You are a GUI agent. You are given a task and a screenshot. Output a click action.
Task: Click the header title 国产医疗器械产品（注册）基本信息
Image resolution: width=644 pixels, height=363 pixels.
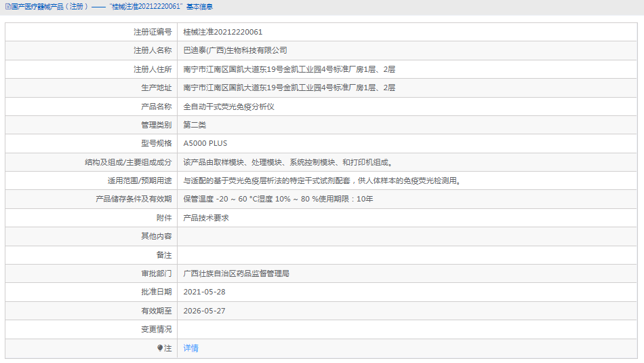[112, 7]
